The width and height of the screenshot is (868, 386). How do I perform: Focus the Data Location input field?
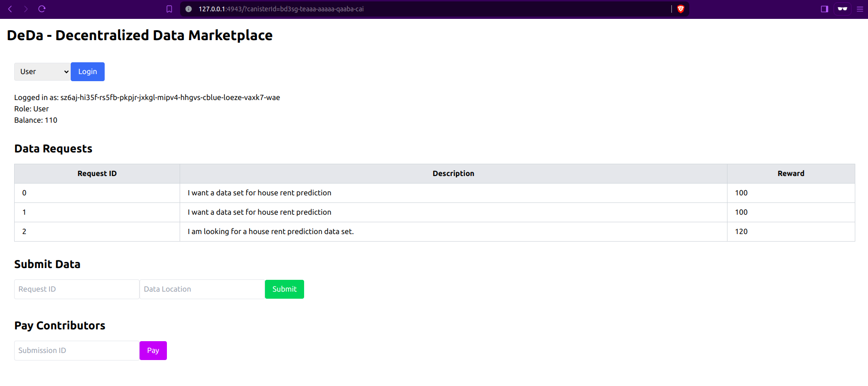[202, 289]
